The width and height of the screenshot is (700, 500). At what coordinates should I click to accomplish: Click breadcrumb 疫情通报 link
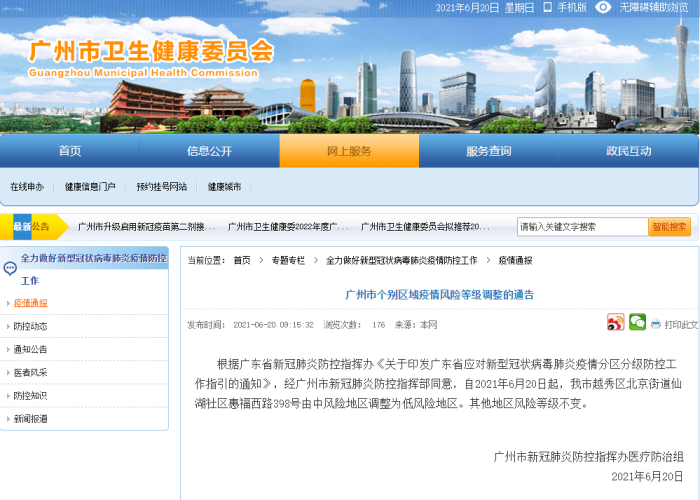click(515, 260)
